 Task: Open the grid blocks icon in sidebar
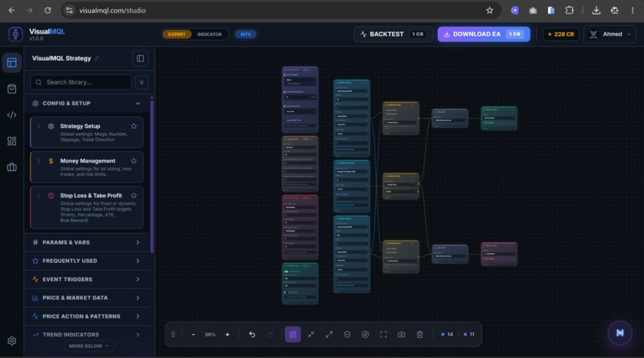(11, 141)
